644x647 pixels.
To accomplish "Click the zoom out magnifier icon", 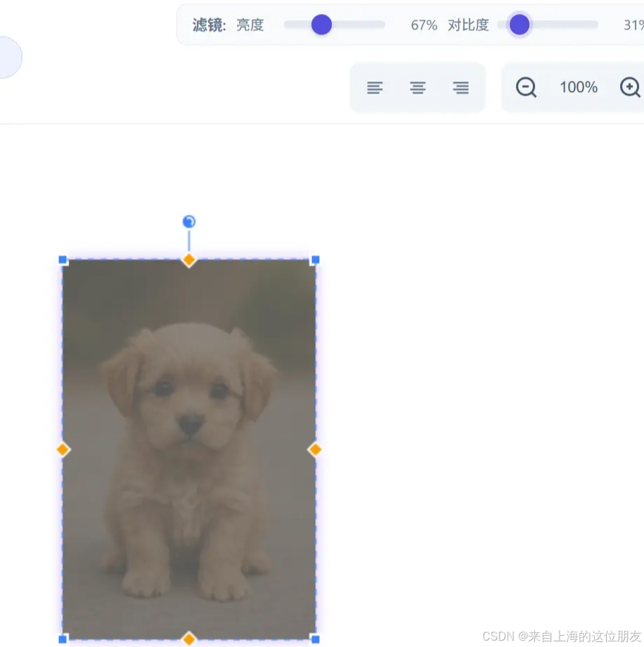I will point(525,87).
